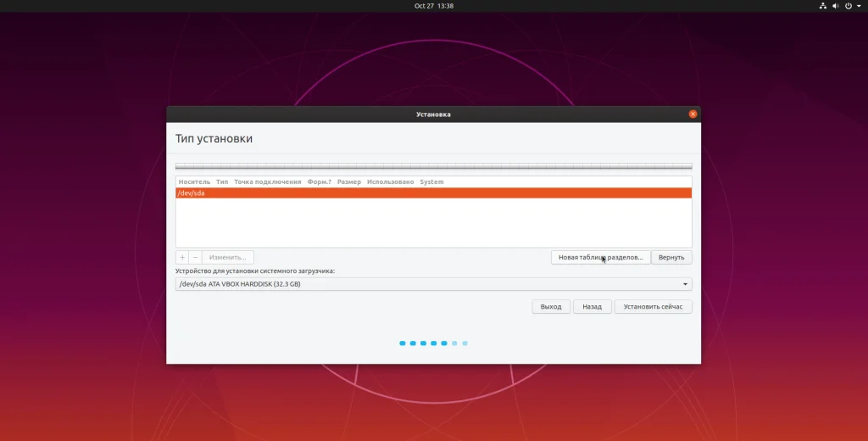Screen dimensions: 868x441
Task: Click the Изменить... button
Action: pos(227,257)
